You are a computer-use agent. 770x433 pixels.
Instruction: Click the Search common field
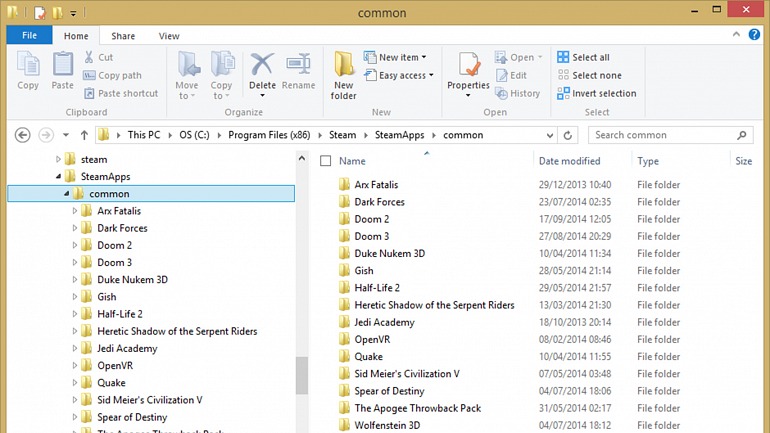point(670,135)
